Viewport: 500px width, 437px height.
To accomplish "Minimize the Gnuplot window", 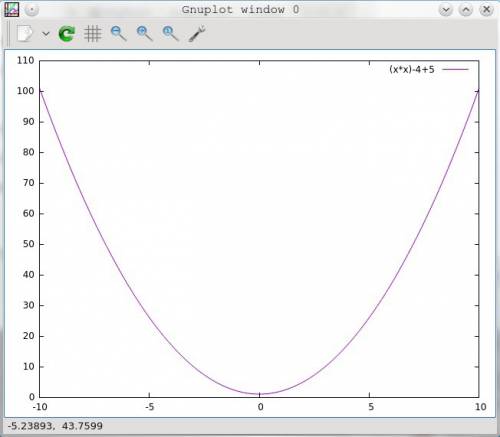I will pos(446,10).
